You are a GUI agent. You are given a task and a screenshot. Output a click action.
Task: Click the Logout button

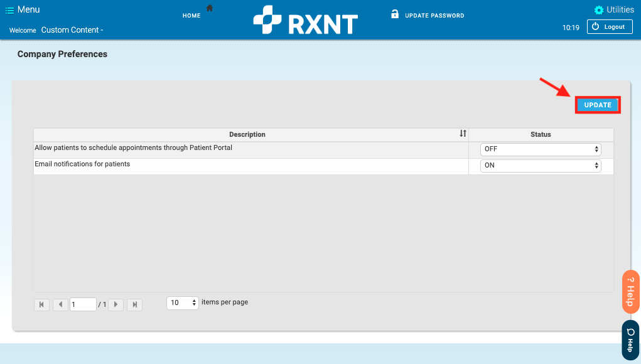(x=610, y=27)
